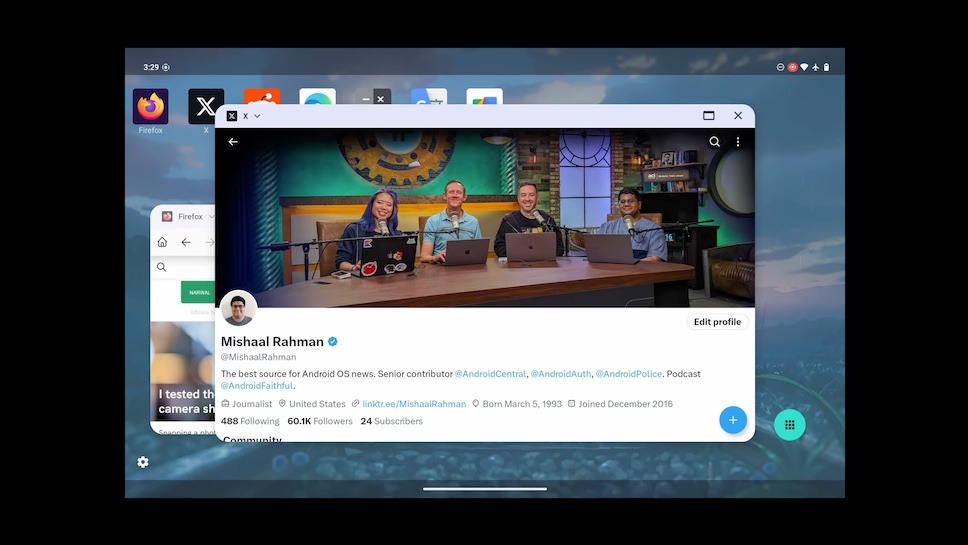Open the @AndroidCentral mention link
This screenshot has width=968, height=545.
click(x=490, y=374)
